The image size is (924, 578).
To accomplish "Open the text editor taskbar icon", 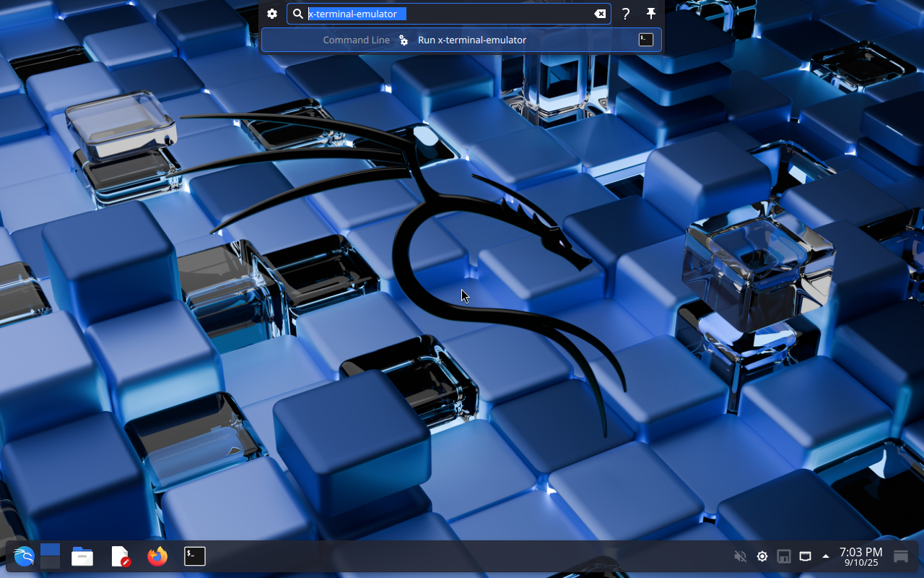I will coord(120,556).
